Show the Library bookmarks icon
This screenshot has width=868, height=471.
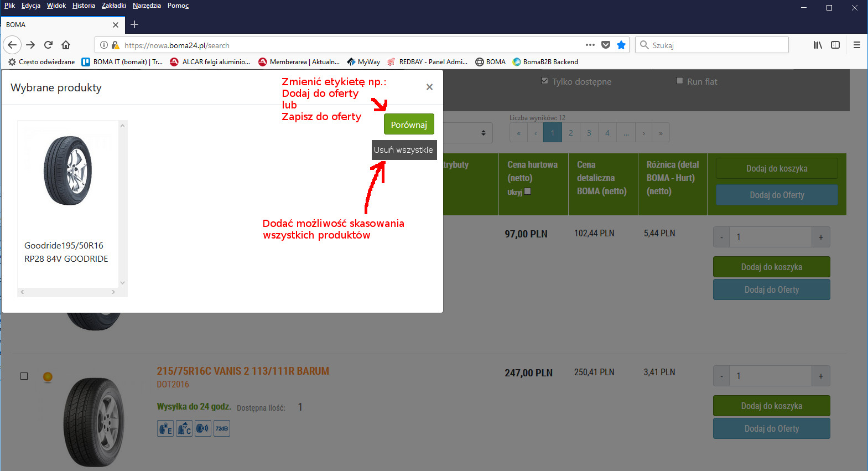pyautogui.click(x=818, y=45)
